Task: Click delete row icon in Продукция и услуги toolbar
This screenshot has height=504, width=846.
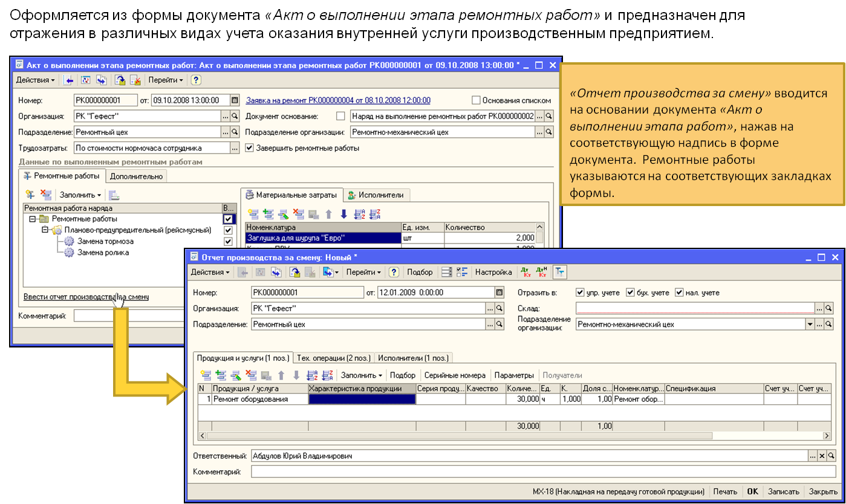Action: 252,375
